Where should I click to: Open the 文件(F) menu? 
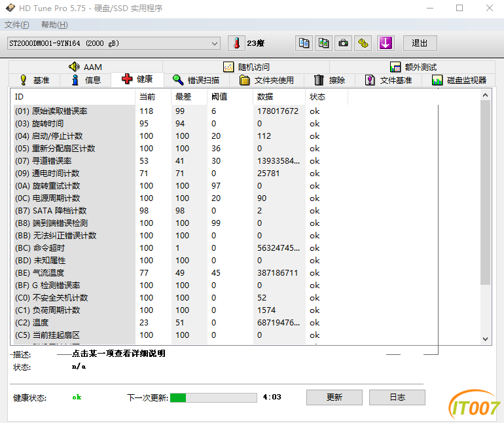click(x=17, y=25)
